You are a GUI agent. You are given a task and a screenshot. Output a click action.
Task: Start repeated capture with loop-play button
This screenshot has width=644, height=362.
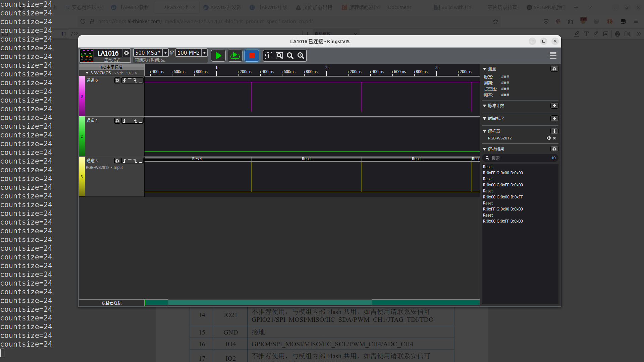tap(235, 56)
